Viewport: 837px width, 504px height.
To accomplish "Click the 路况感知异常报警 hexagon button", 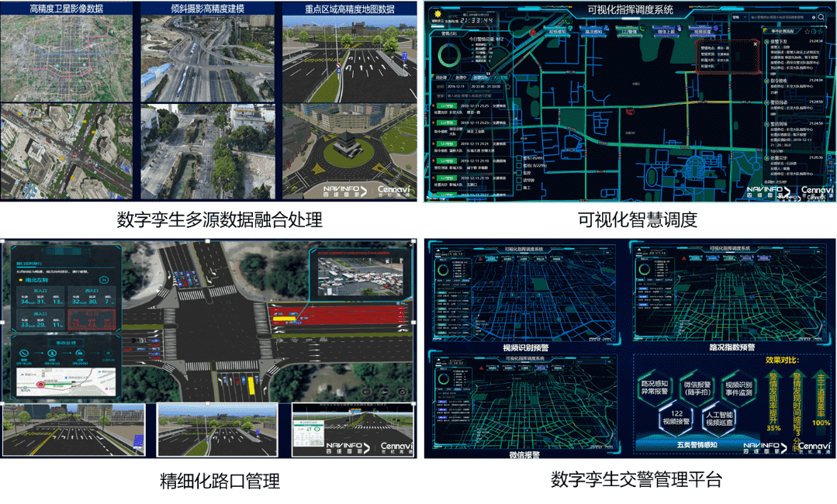I will coord(654,388).
